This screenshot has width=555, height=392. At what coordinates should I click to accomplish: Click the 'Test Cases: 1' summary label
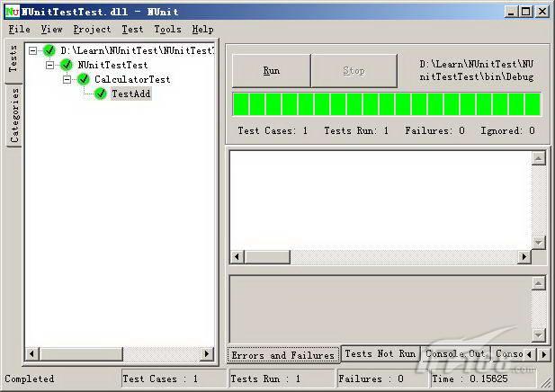click(x=273, y=130)
